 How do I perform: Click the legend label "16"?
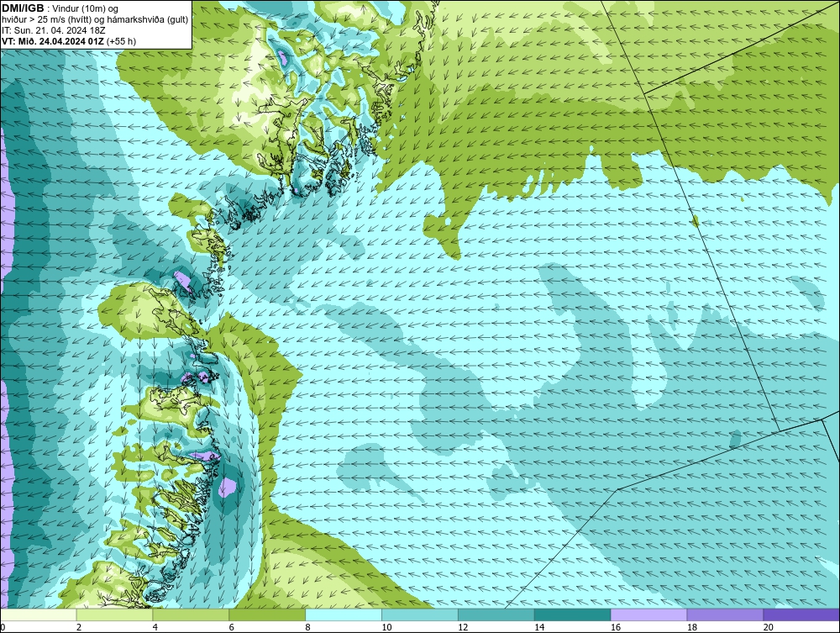coord(616,627)
